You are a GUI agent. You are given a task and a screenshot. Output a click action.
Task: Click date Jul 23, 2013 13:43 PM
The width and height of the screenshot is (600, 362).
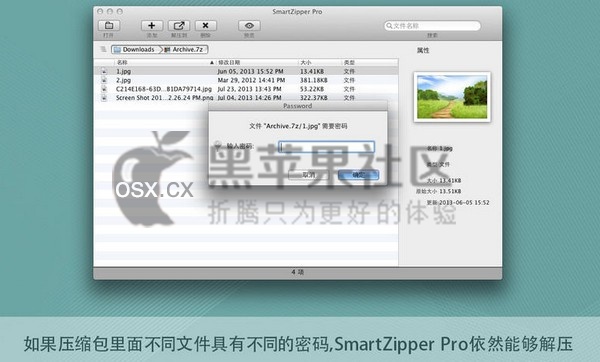point(249,89)
